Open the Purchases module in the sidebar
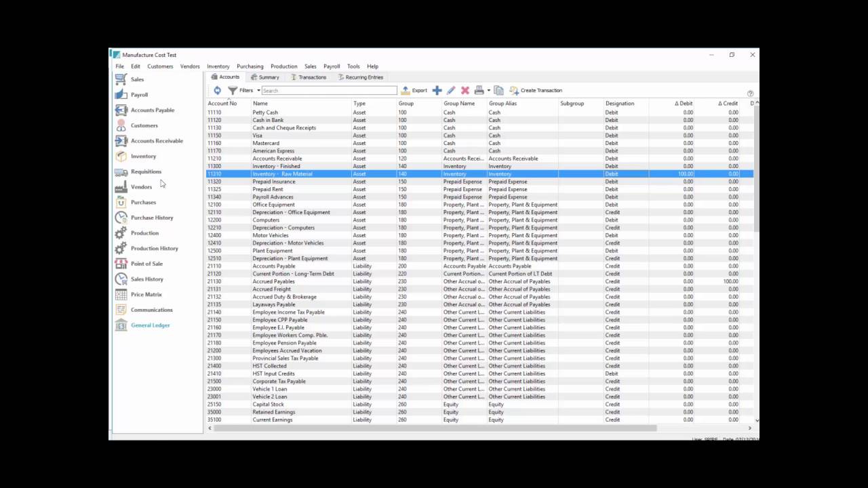 143,203
